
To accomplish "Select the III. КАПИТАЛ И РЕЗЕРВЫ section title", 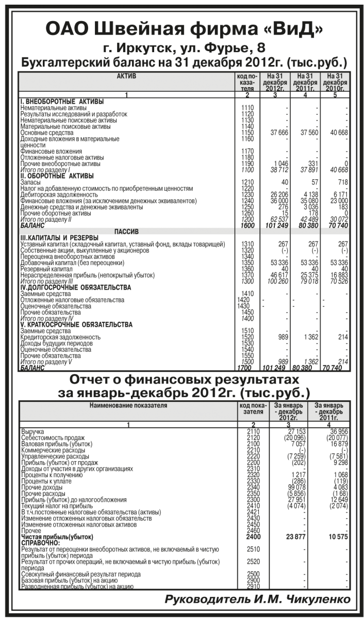I will pyautogui.click(x=59, y=238).
